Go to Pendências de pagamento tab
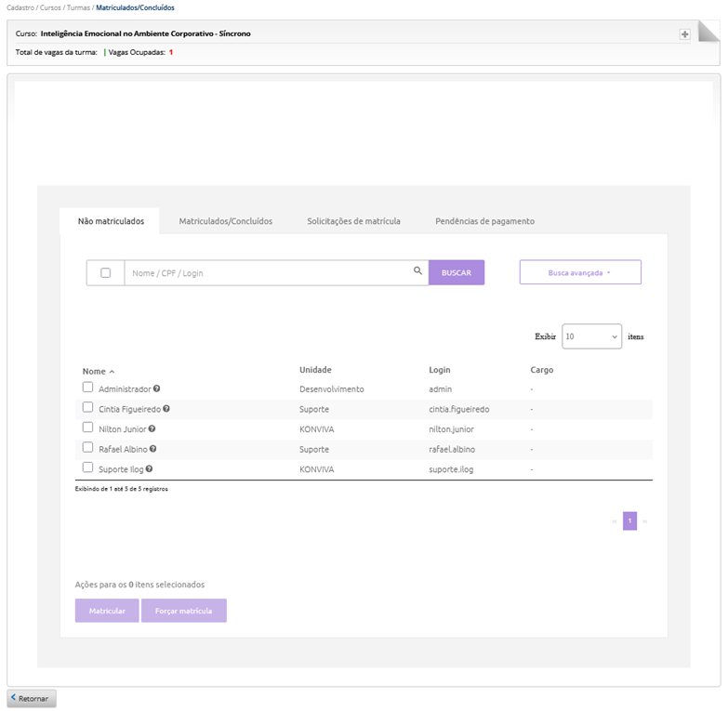Image resolution: width=728 pixels, height=711 pixels. [x=484, y=221]
